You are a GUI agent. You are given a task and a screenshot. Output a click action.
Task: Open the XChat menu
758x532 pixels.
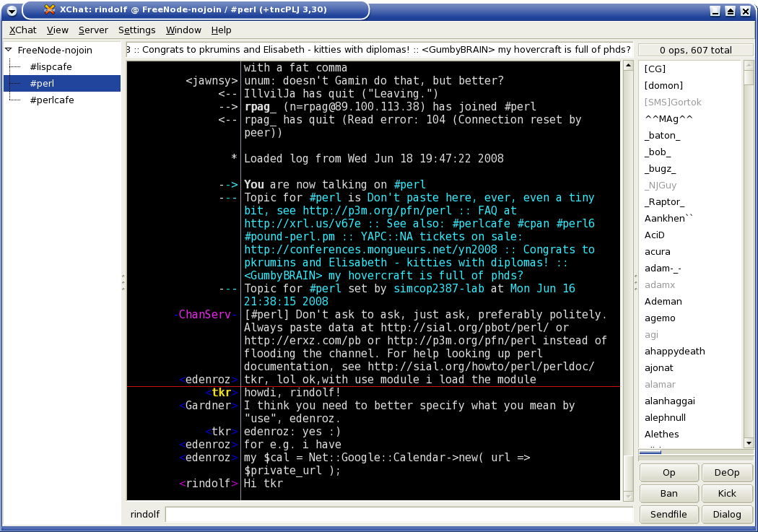click(22, 30)
